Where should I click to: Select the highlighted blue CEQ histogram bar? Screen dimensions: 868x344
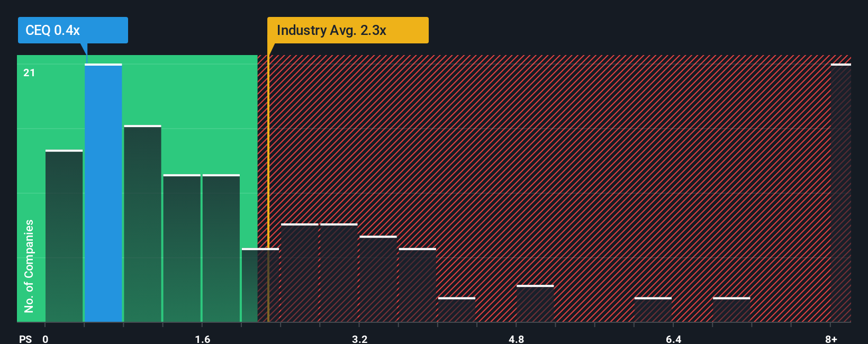[x=103, y=193]
